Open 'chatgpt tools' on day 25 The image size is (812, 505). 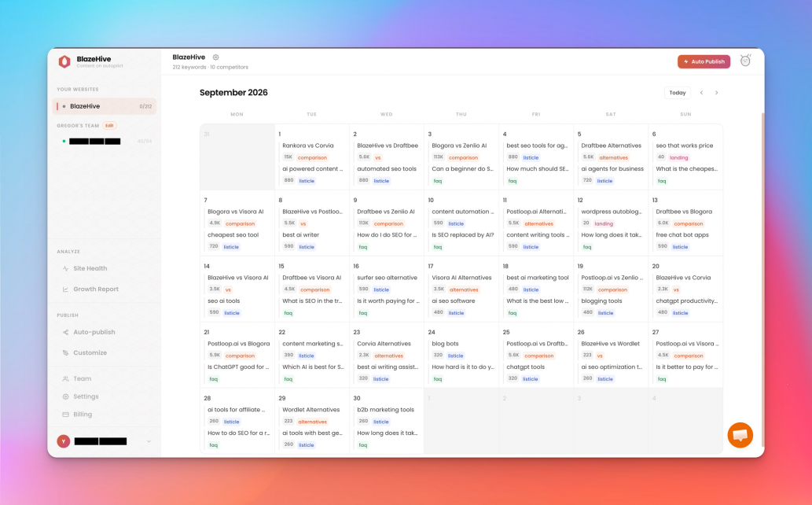526,367
